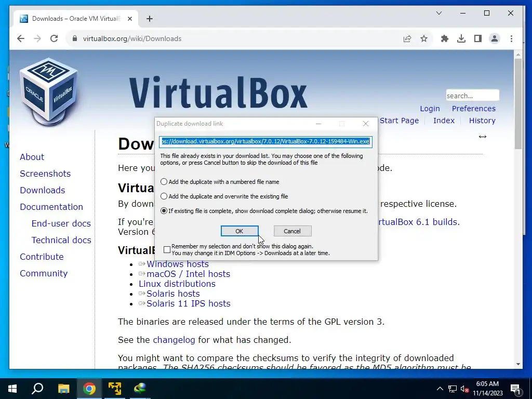Reload the VirtualBox downloads page

tap(54, 38)
